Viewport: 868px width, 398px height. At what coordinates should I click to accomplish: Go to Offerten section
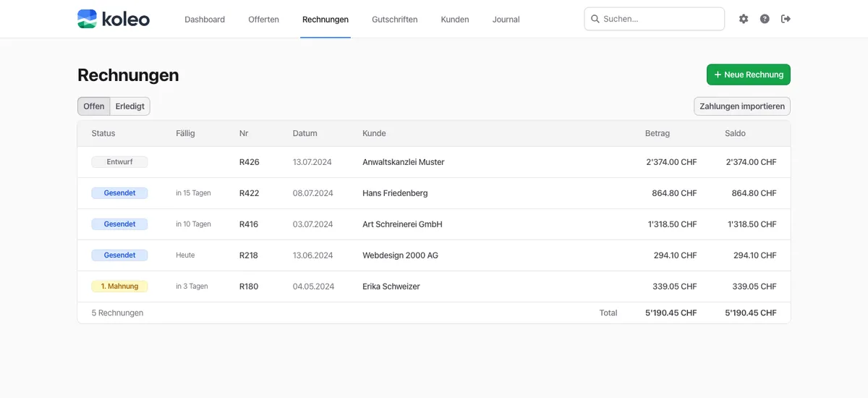[x=263, y=20]
